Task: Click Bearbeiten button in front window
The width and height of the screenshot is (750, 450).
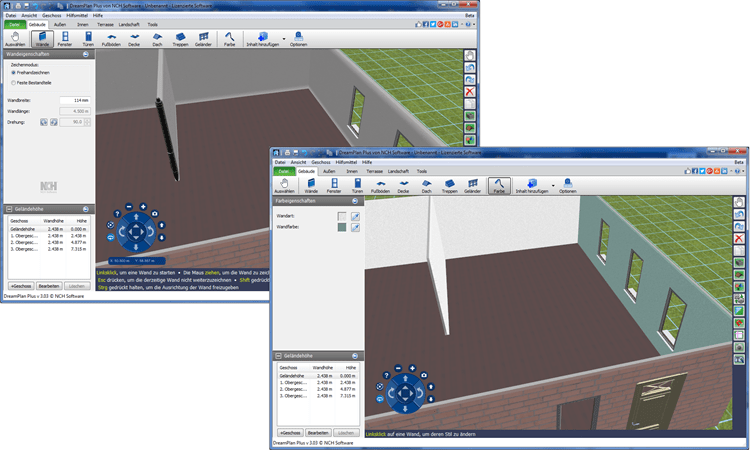Action: point(318,432)
